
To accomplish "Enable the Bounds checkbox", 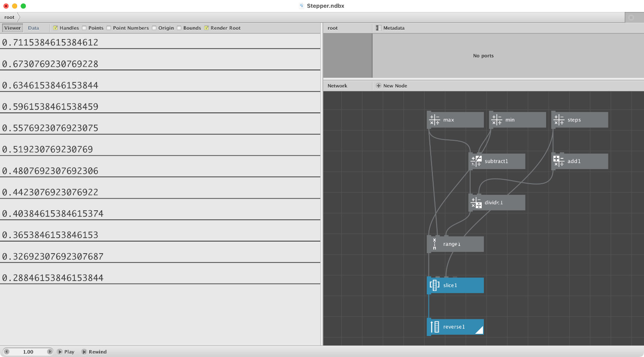I will click(179, 28).
